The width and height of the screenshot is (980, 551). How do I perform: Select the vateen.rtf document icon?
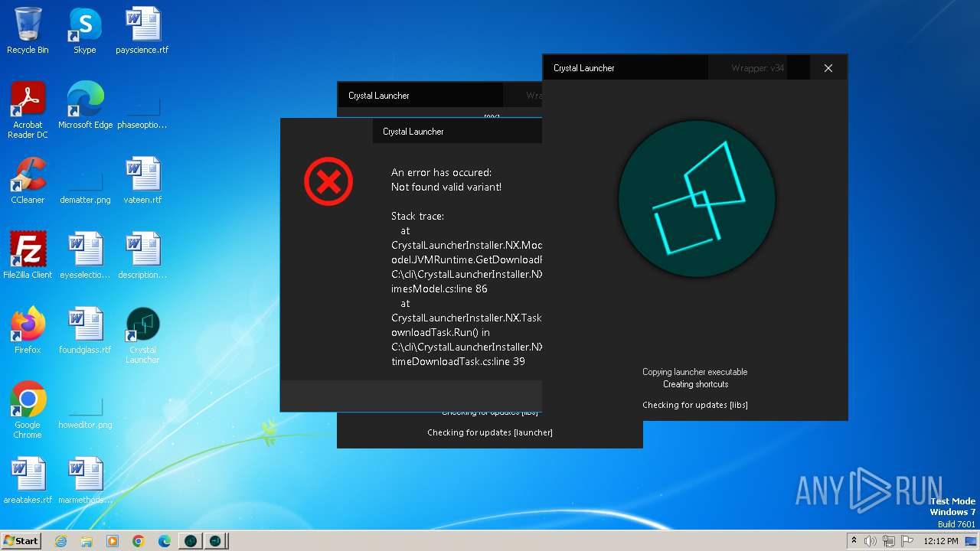(x=142, y=181)
